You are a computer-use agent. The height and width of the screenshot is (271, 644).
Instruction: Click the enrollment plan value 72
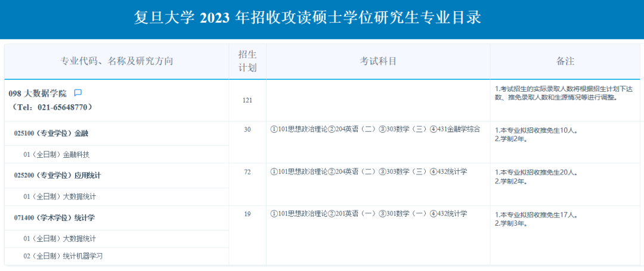pyautogui.click(x=247, y=172)
